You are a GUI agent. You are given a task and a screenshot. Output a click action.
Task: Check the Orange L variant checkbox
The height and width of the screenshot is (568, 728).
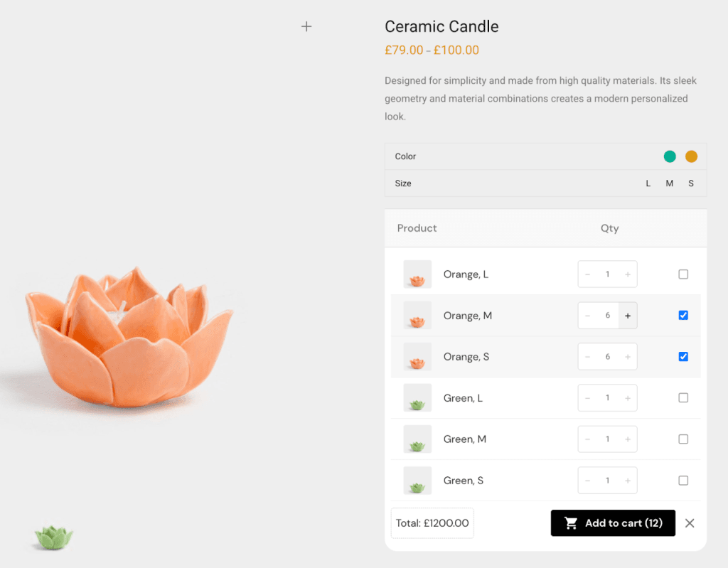[683, 274]
